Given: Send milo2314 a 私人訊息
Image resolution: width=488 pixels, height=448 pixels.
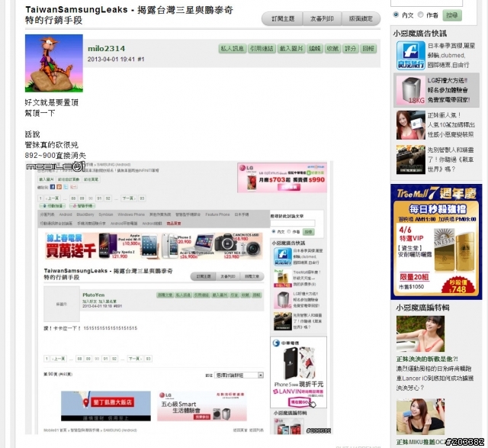Looking at the screenshot, I should click(x=232, y=49).
